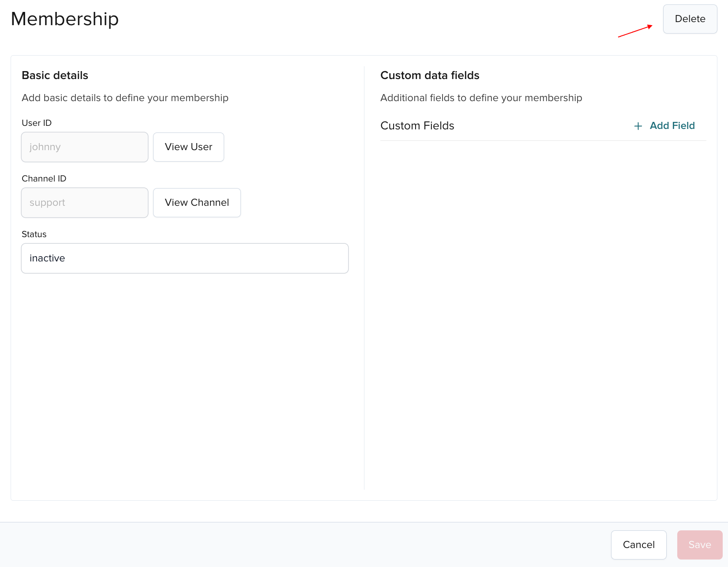Viewport: 728px width, 567px height.
Task: Click the membership basic details description text
Action: tap(125, 98)
